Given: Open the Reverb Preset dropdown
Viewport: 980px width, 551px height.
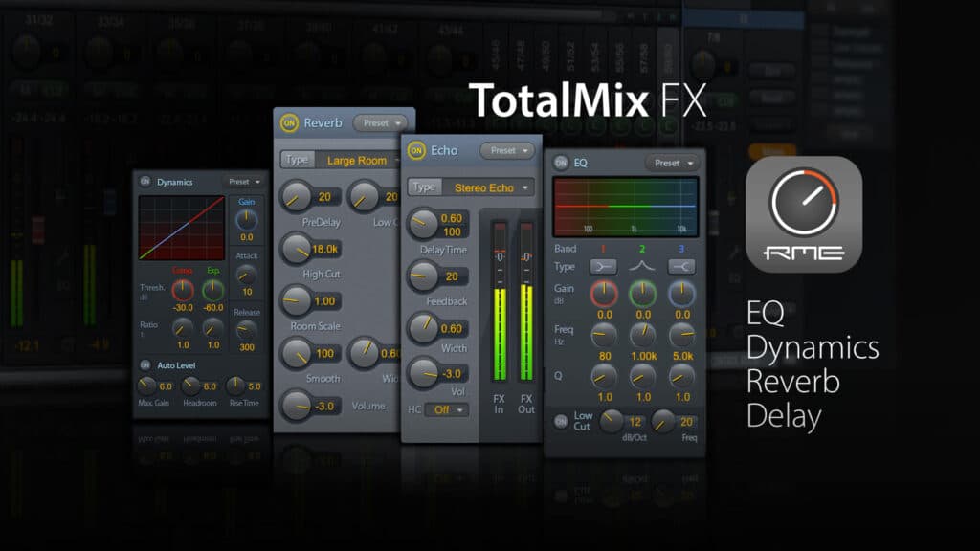Looking at the screenshot, I should [x=381, y=122].
